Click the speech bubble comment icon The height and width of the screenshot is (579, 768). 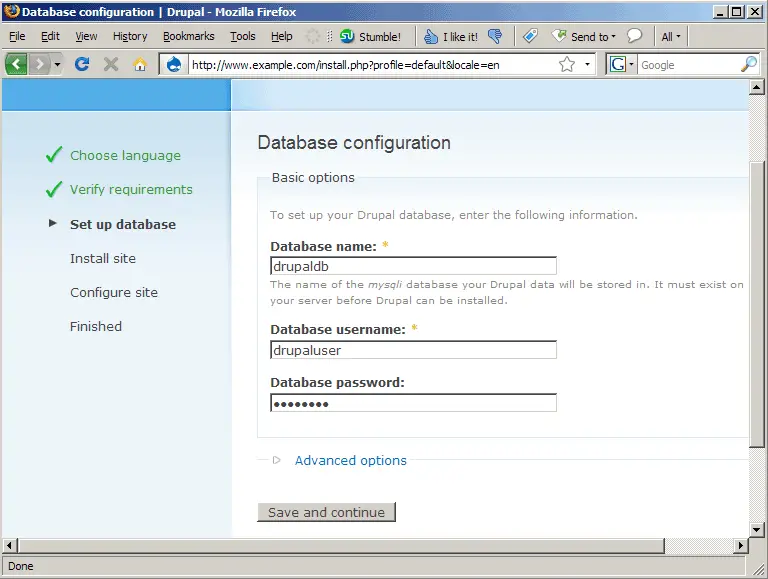pyautogui.click(x=634, y=36)
